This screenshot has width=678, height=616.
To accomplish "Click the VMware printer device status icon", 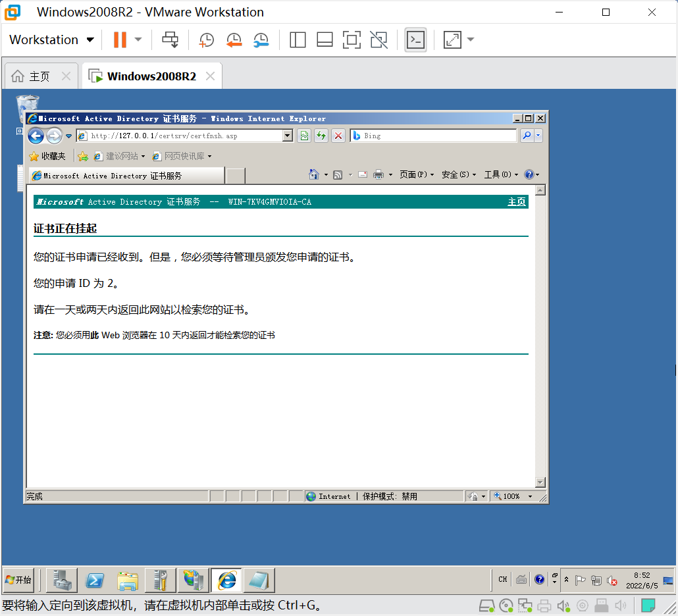I will pyautogui.click(x=544, y=605).
